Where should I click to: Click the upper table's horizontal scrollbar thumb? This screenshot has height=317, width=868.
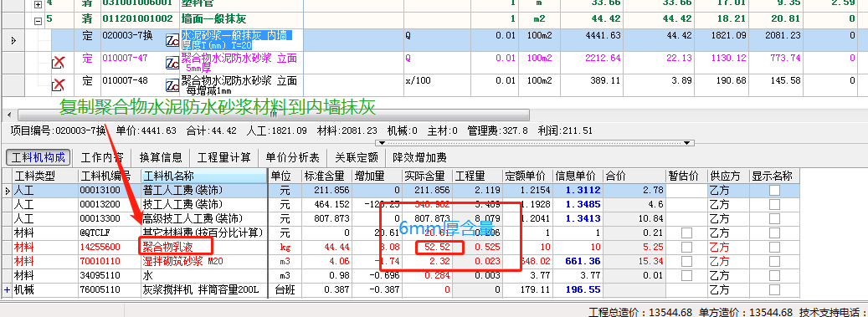pyautogui.click(x=274, y=115)
